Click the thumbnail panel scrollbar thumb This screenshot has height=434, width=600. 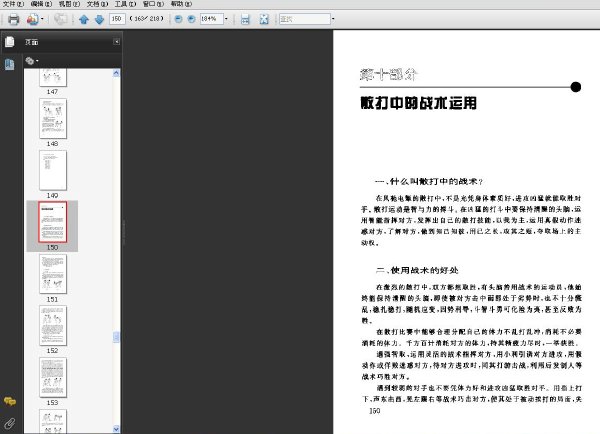116,337
